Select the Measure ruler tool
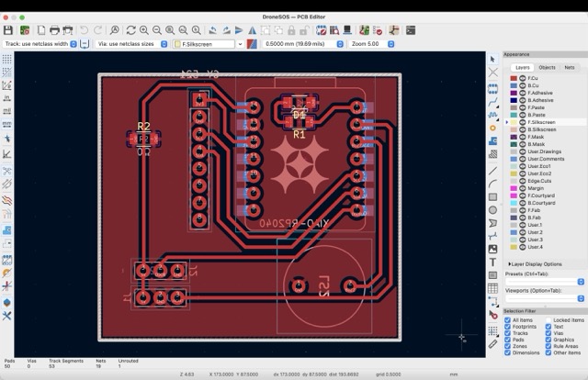 [492, 343]
